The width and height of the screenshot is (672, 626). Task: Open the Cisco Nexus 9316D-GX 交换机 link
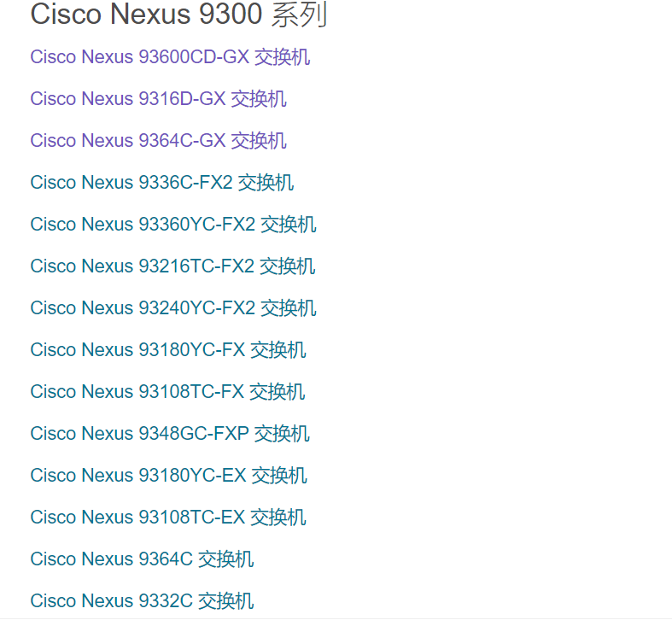(x=158, y=98)
